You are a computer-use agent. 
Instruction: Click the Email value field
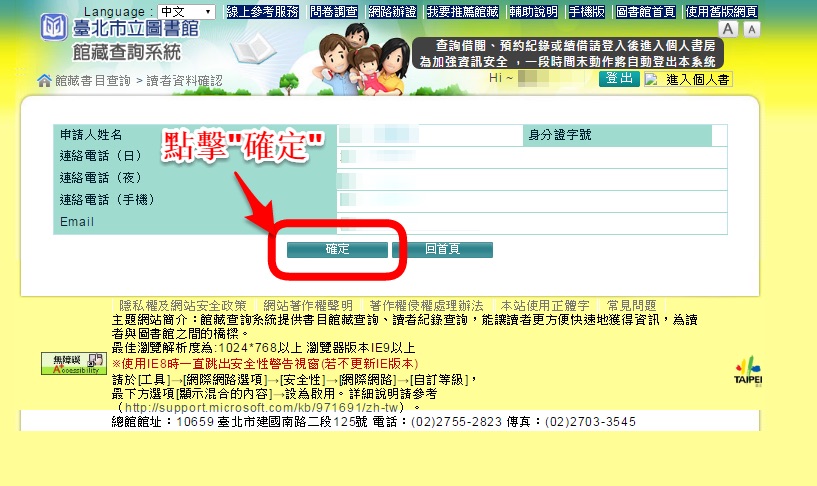point(532,222)
